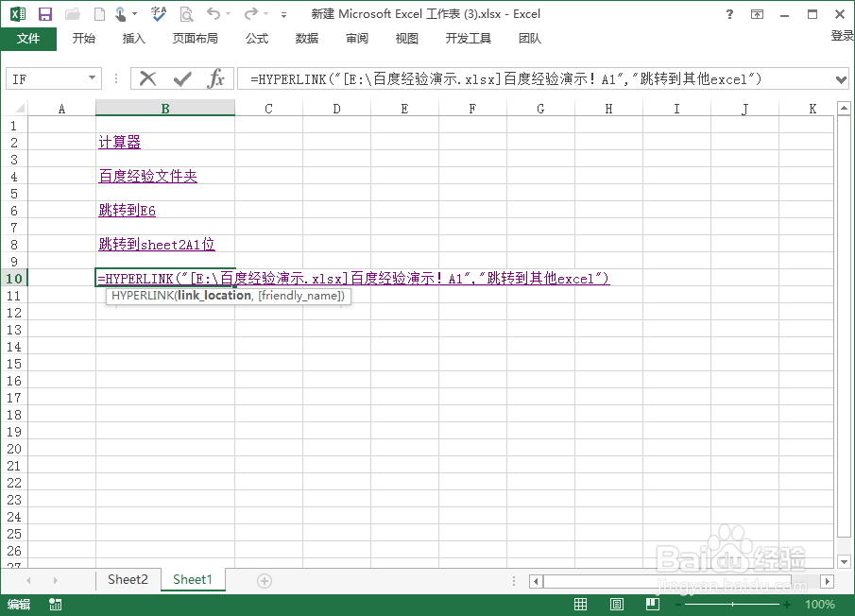
Task: Click the 100% zoom level
Action: (x=819, y=604)
